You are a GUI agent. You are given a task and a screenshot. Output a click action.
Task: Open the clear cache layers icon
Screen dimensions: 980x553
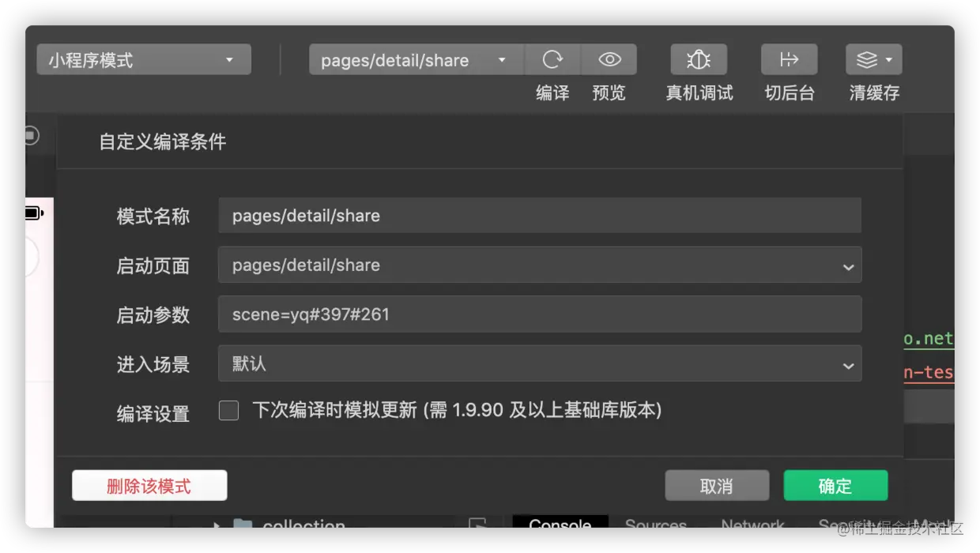[873, 60]
